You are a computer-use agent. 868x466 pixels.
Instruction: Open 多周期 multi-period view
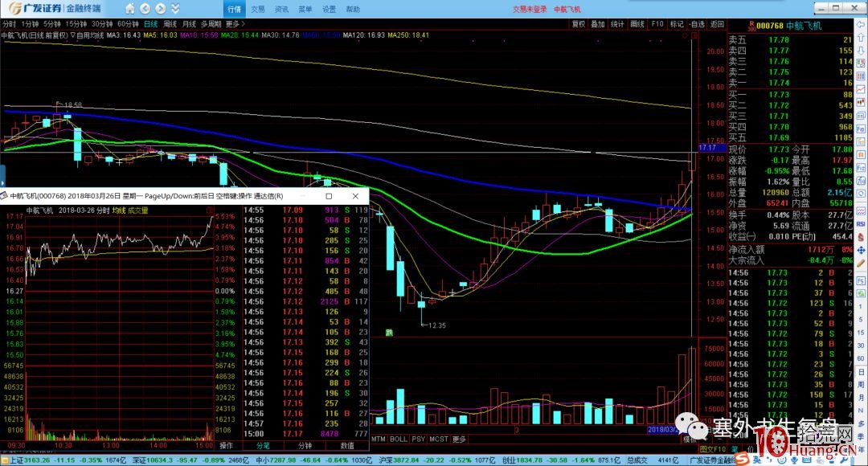click(211, 24)
